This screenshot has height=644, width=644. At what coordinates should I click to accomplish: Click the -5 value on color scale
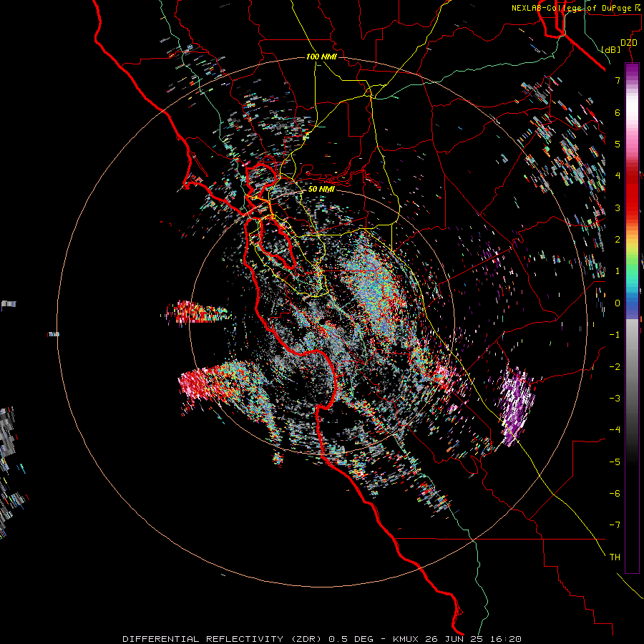pyautogui.click(x=615, y=462)
